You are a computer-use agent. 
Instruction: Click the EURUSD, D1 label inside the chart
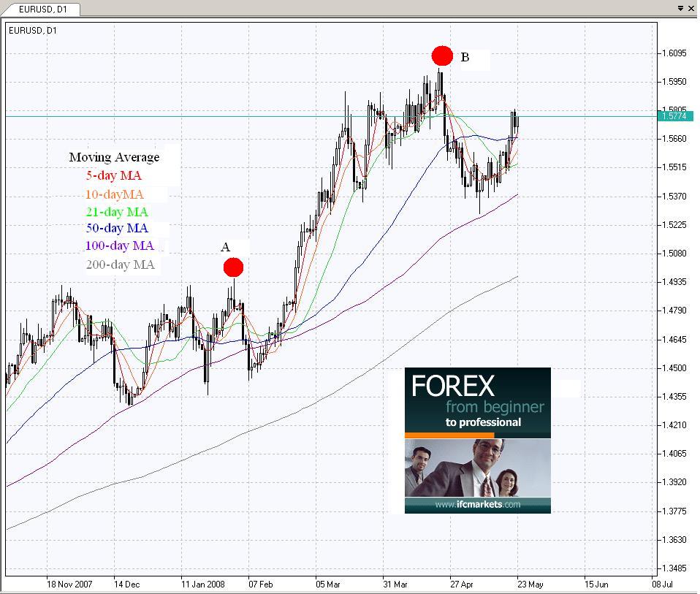click(33, 31)
